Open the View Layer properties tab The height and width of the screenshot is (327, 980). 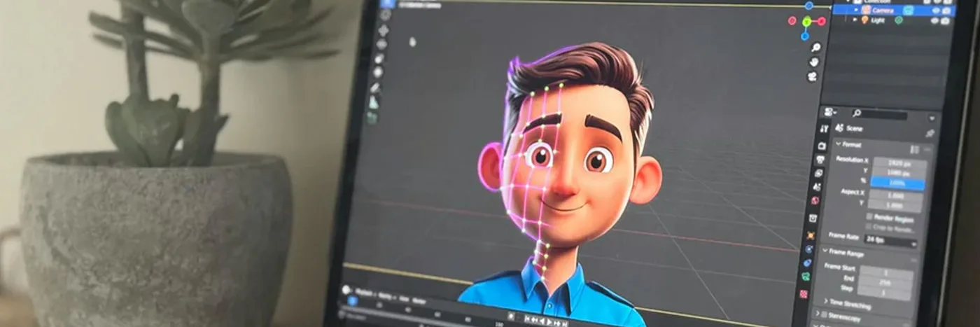818,172
